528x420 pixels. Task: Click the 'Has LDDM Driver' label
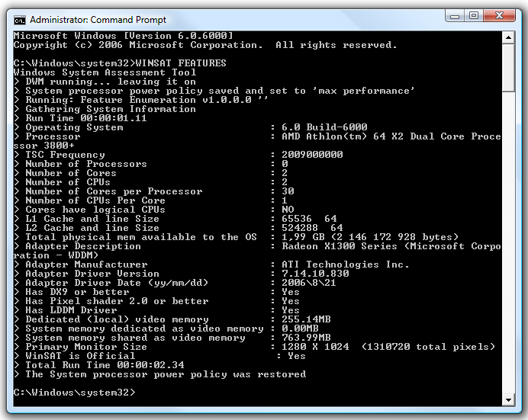click(71, 310)
